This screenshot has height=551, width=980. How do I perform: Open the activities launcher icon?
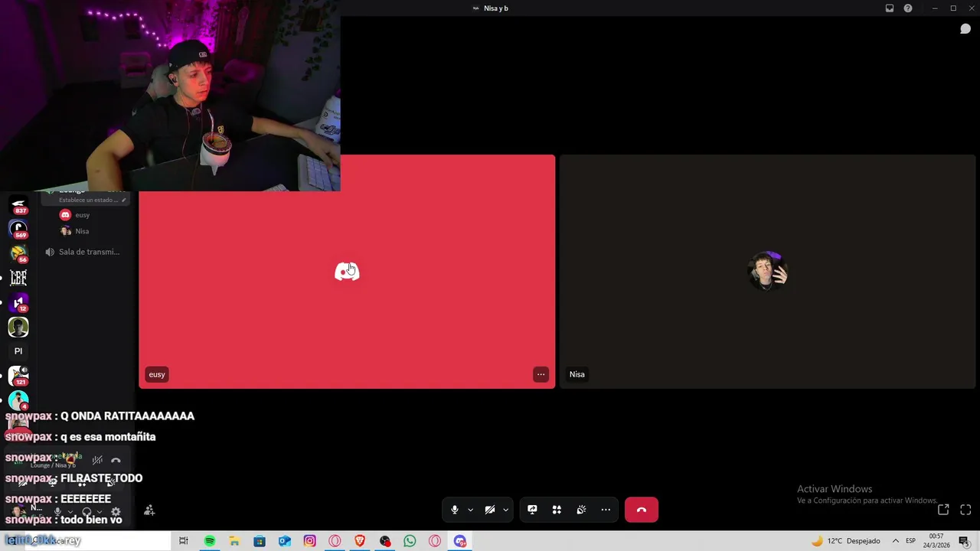point(557,510)
